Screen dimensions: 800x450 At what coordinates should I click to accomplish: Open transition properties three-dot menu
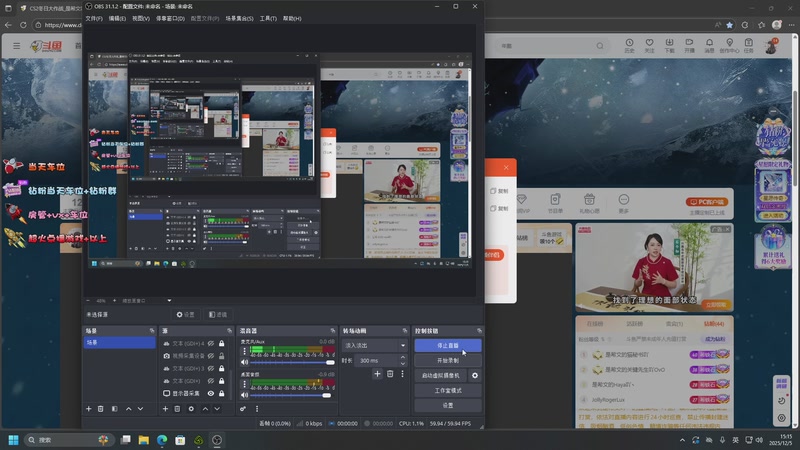point(403,374)
